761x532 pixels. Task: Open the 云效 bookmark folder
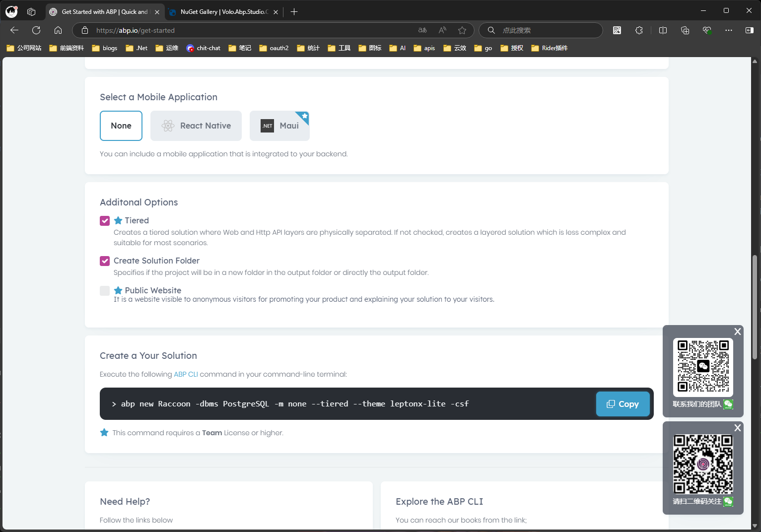click(x=455, y=48)
